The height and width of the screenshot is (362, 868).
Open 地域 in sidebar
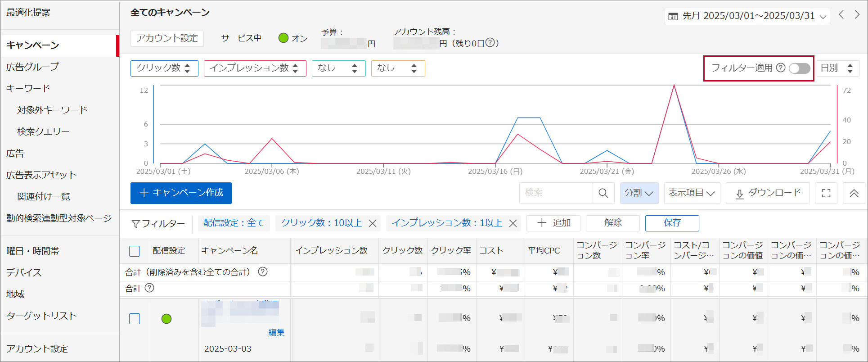click(x=15, y=294)
